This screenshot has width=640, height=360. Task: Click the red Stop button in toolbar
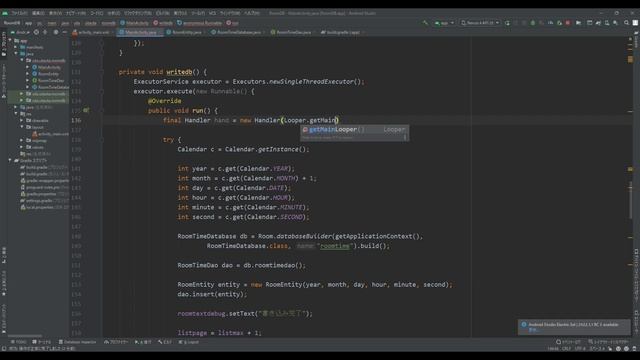coord(568,23)
